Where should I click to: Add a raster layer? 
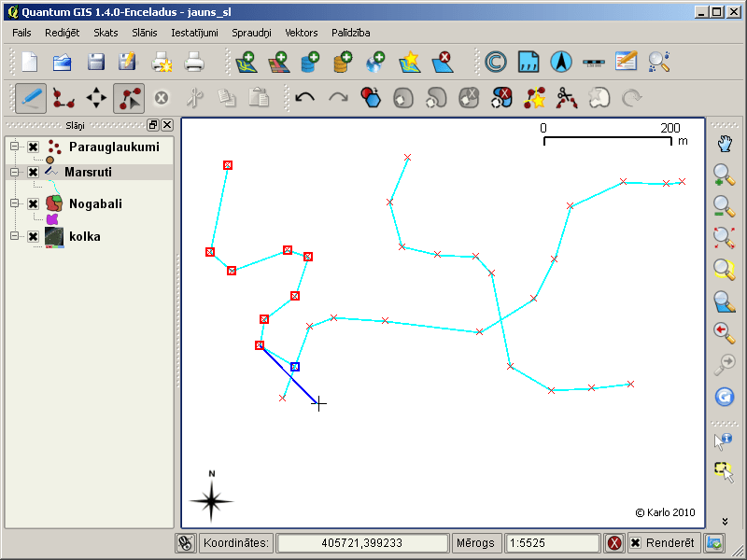click(x=278, y=63)
